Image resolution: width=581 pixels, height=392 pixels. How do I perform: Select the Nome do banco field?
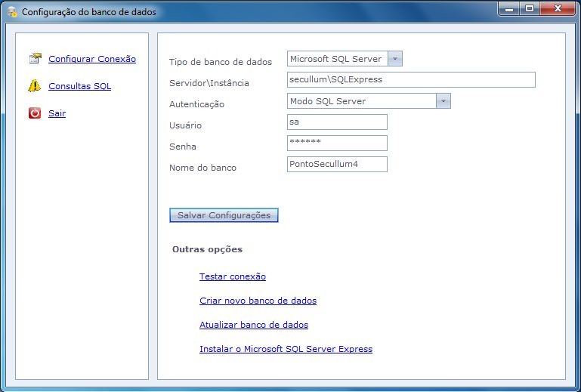pos(337,164)
